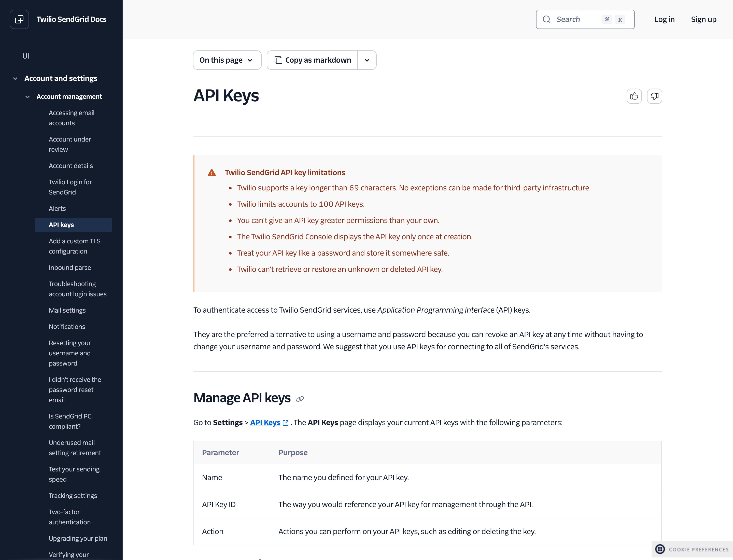This screenshot has height=560, width=733.
Task: Open Upgrading your plan page
Action: 78,538
